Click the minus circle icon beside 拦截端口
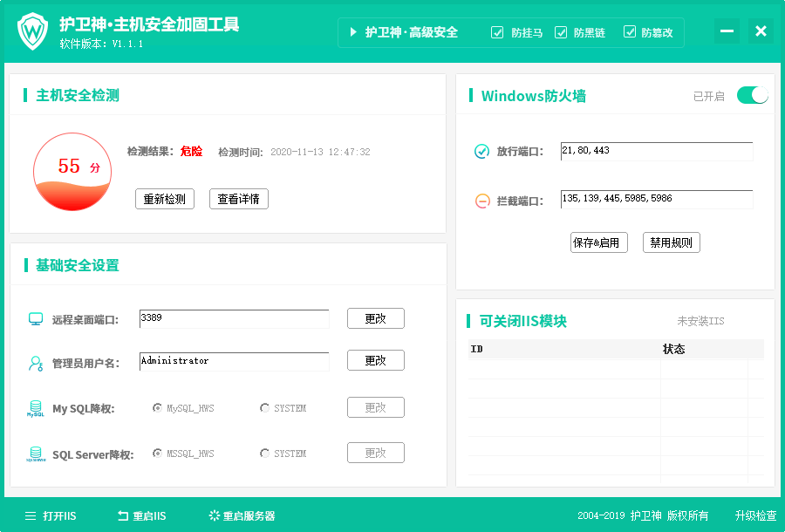Viewport: 785px width, 532px height. pyautogui.click(x=482, y=201)
